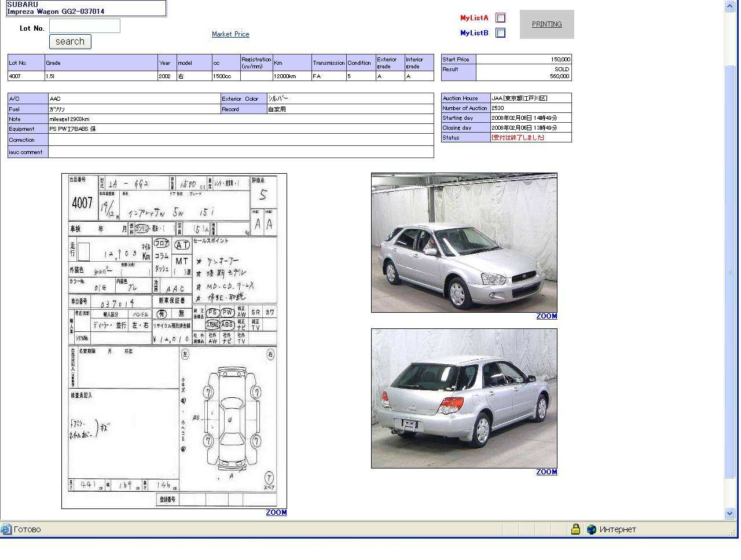Select the 1500cc table cell

point(226,76)
